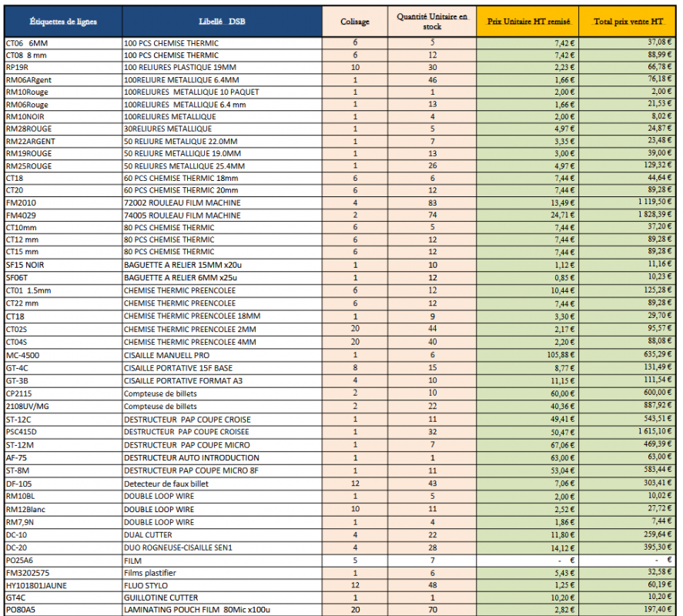Click the HY101801JAUNE row label cell

(x=63, y=586)
